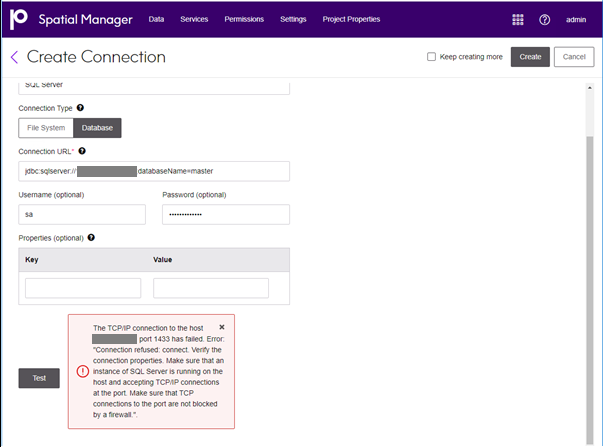
Task: Click the Username input field
Action: [82, 214]
